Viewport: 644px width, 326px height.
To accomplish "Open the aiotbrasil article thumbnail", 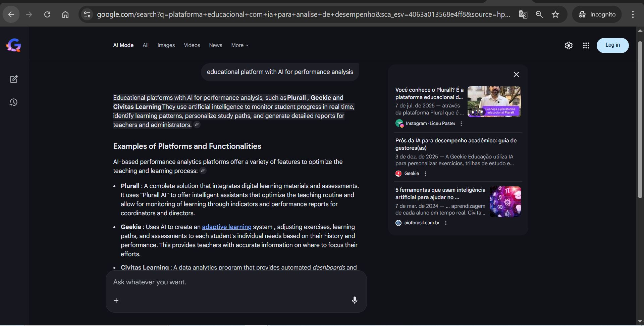I will point(505,202).
